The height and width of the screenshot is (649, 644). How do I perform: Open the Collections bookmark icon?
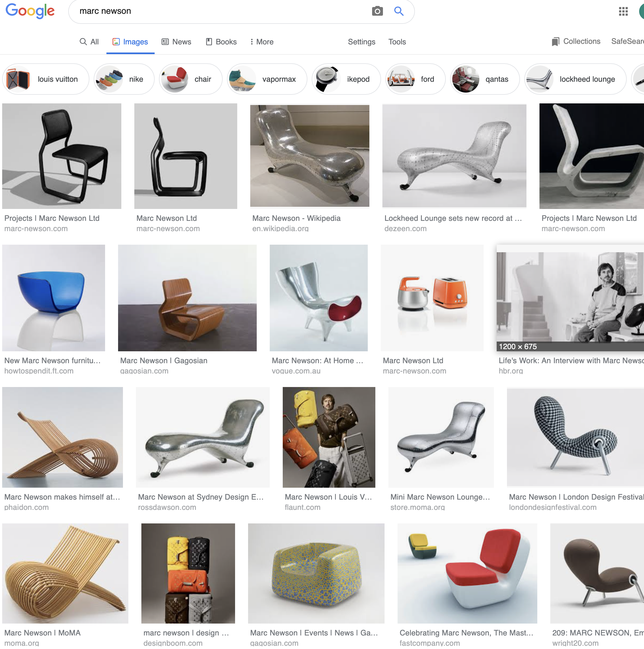click(555, 42)
